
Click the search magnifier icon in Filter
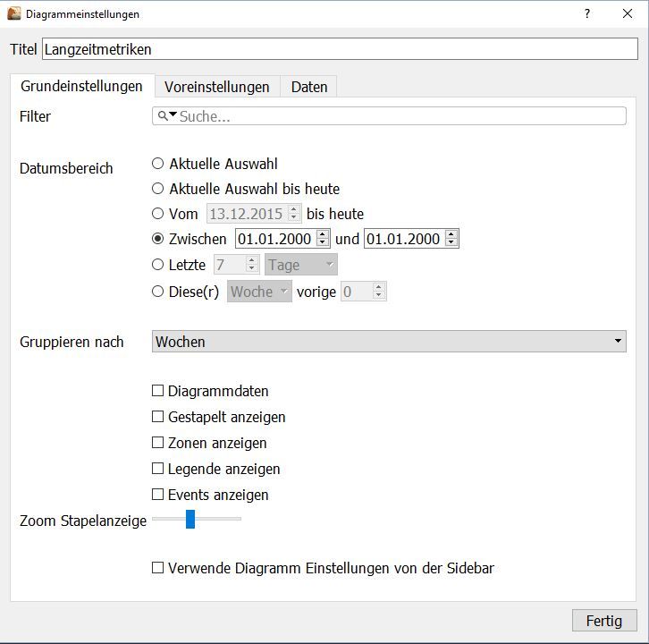click(163, 116)
